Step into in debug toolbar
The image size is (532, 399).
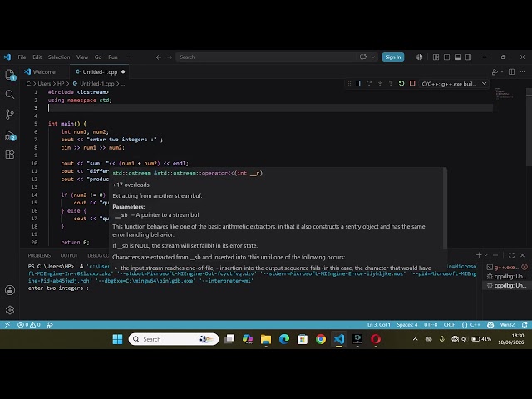[380, 83]
